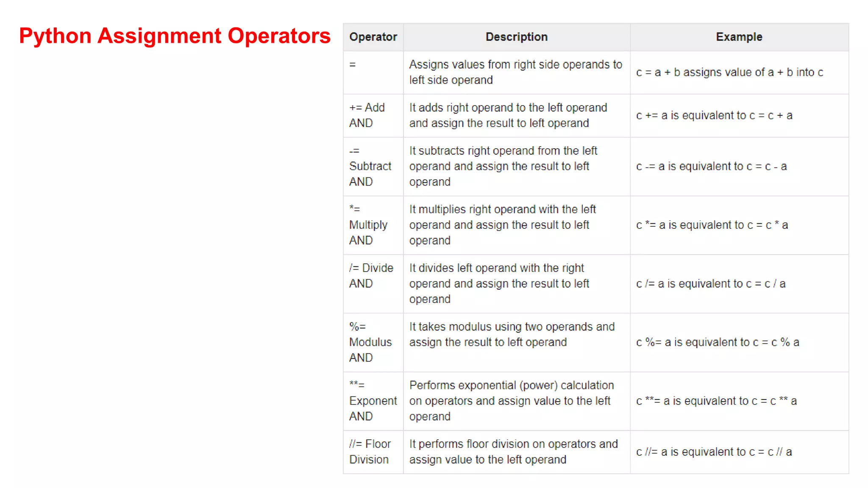Click example c -= a is equivalent
Screen dimensions: 868x488
pos(711,166)
